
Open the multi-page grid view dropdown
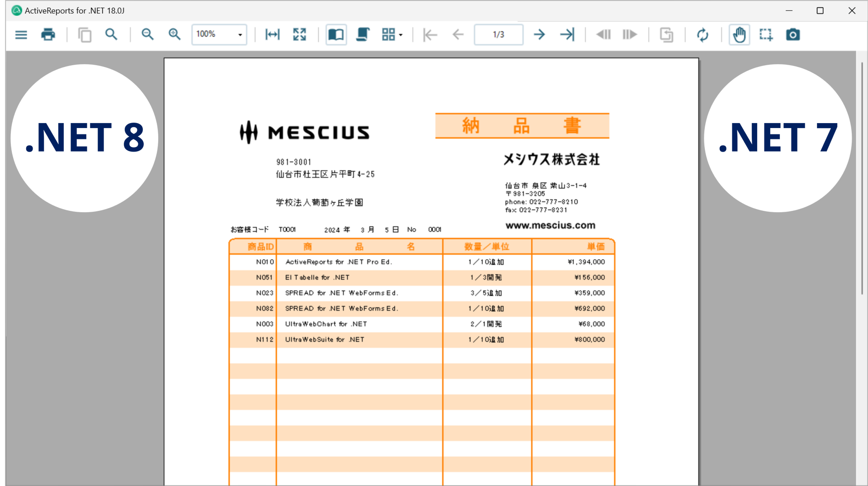click(x=392, y=34)
